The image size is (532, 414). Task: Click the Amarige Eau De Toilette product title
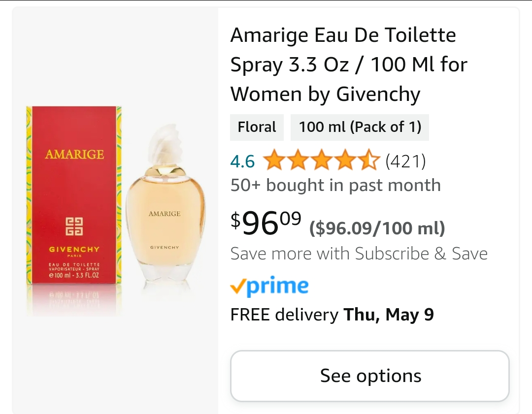click(349, 64)
